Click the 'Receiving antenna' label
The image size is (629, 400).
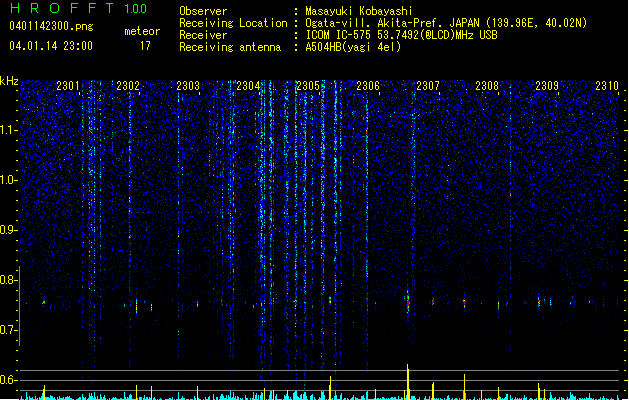(230, 47)
